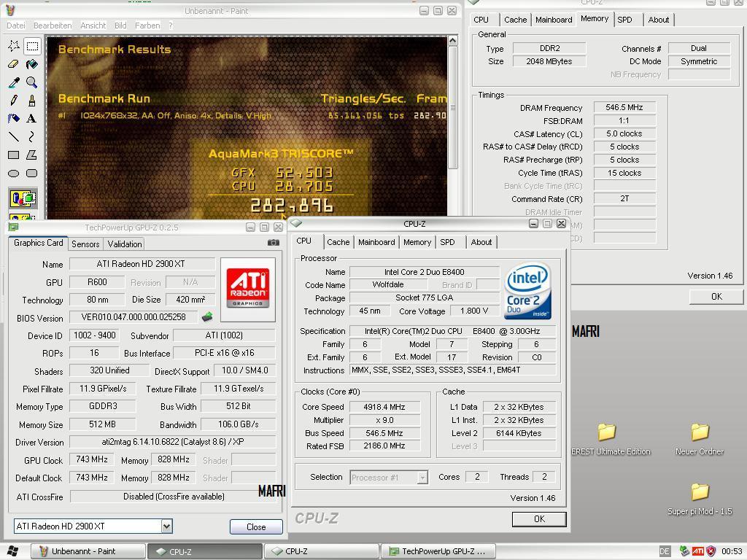Click the Driver Version ati2mtag field

coord(172,442)
